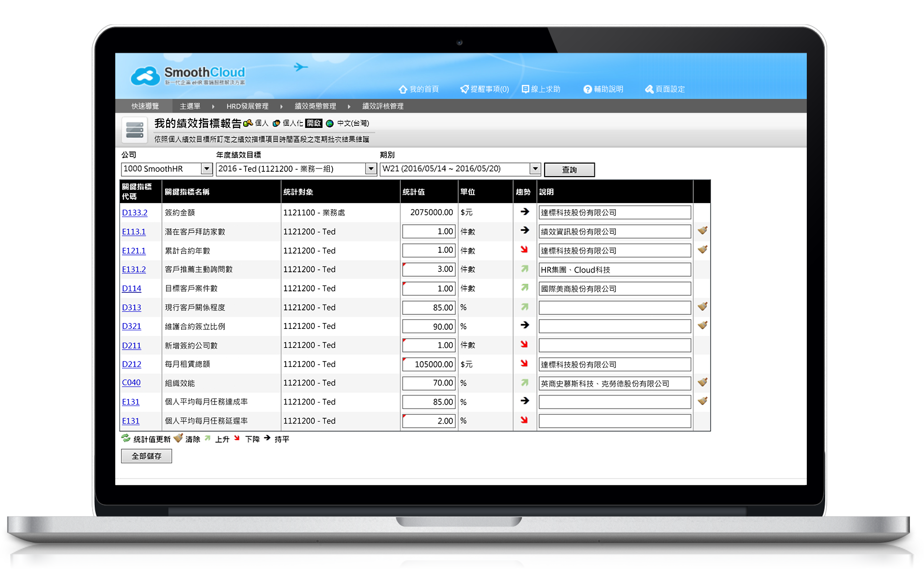The height and width of the screenshot is (569, 924).
Task: Open 輔助說明 help with question mark icon
Action: 588,89
